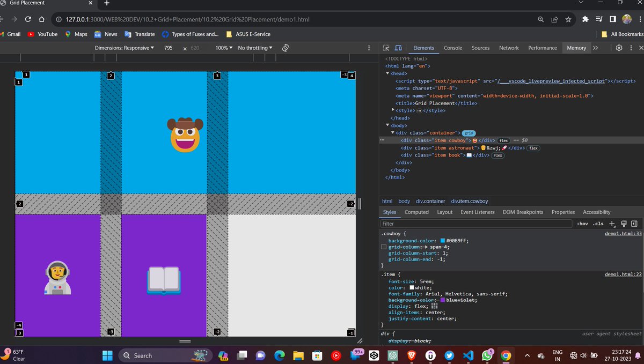644x364 pixels.
Task: Click the ellipsis inside the style tag
Action: (419, 110)
